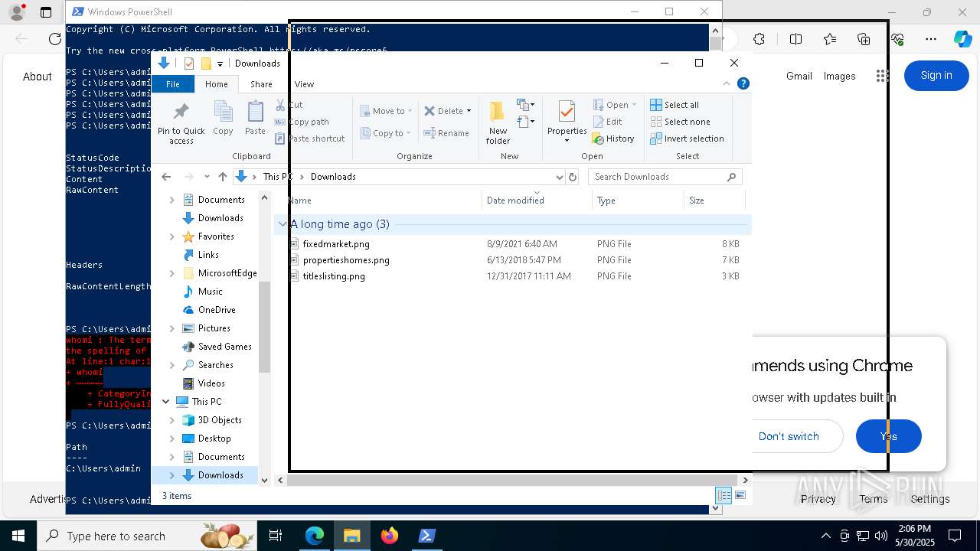Sort by Date modified column

coord(537,201)
